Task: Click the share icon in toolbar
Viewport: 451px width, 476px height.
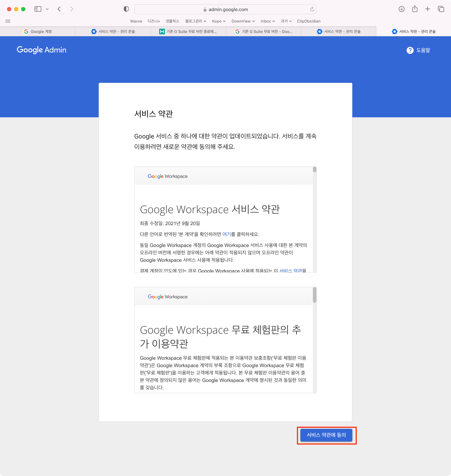Action: tap(415, 9)
